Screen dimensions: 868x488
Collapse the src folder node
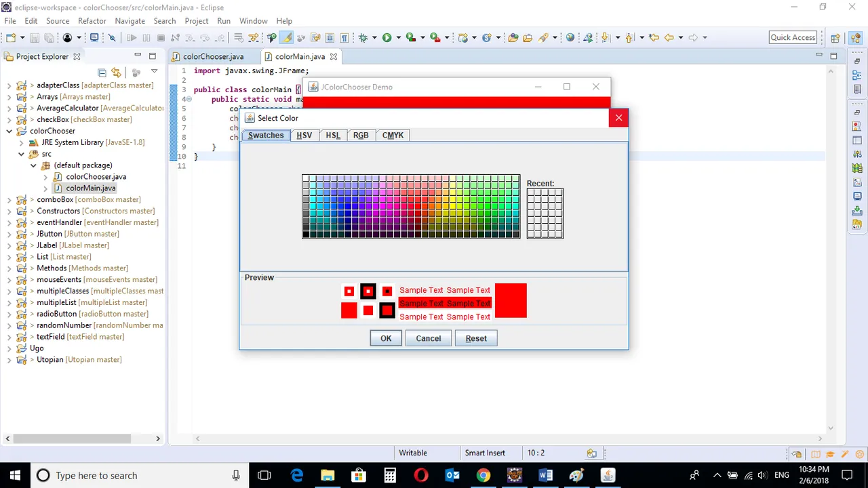pos(21,154)
